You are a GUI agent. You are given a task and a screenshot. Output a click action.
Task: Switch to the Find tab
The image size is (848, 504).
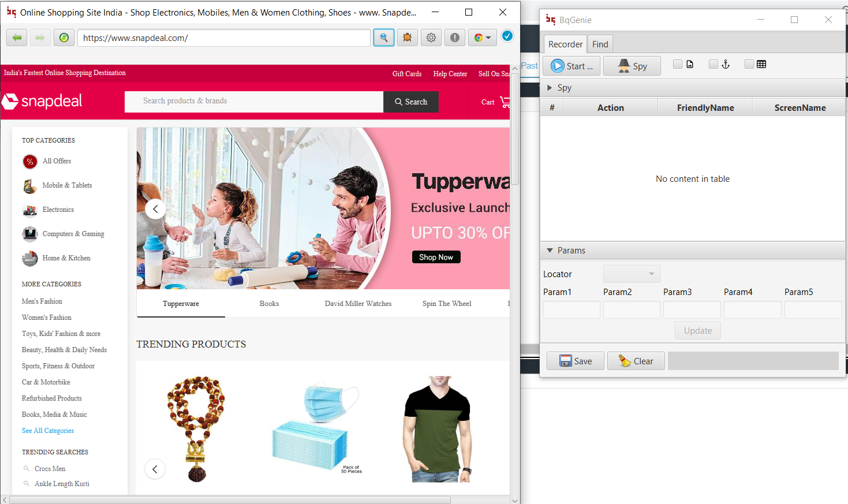click(600, 44)
